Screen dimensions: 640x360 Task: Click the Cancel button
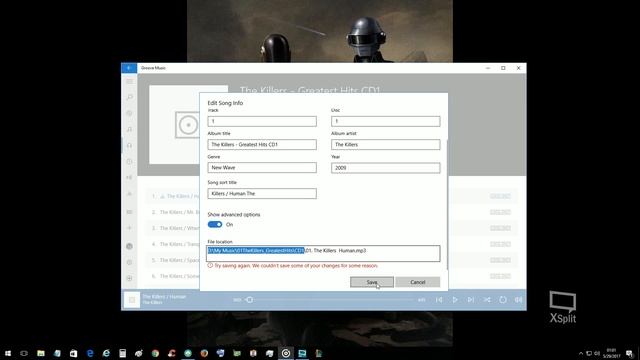pos(418,282)
